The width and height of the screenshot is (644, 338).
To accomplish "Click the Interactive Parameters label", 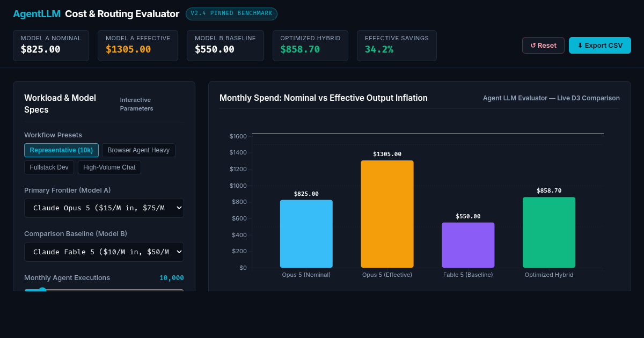I will point(136,104).
